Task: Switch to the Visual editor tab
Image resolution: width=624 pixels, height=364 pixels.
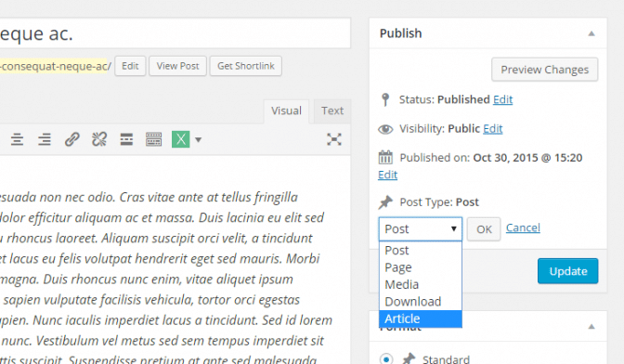Action: click(x=286, y=111)
